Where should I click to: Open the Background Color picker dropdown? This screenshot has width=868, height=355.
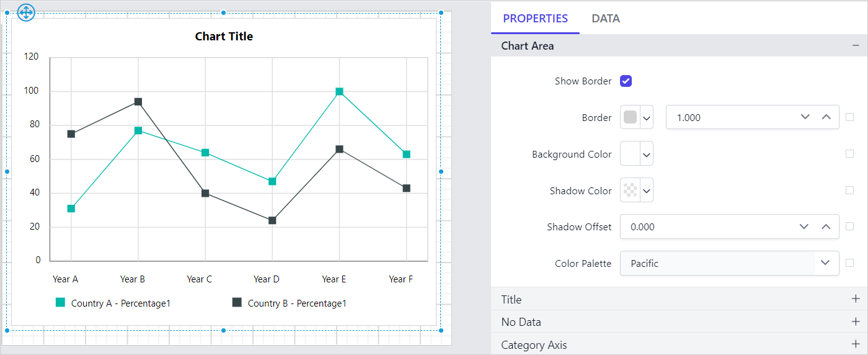coord(647,154)
